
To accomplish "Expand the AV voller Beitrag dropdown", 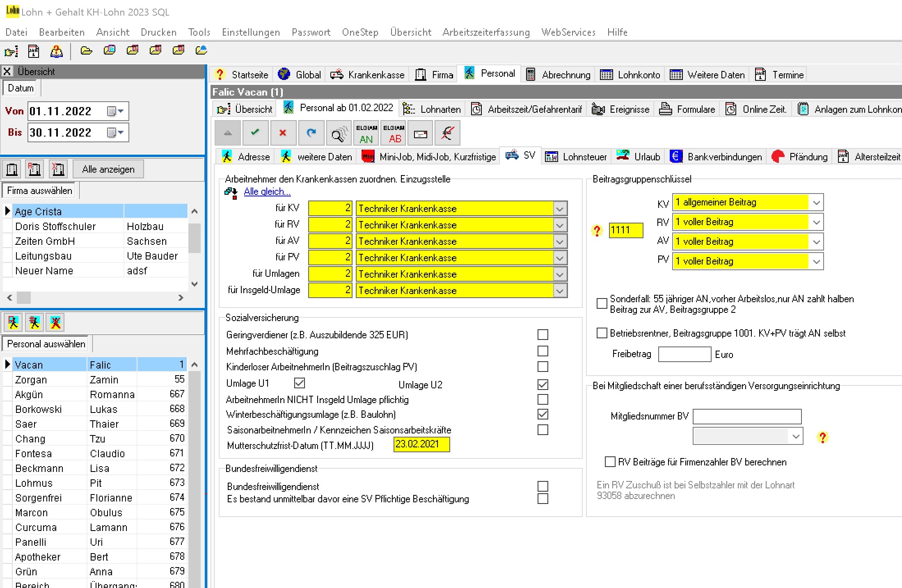I will [x=816, y=242].
